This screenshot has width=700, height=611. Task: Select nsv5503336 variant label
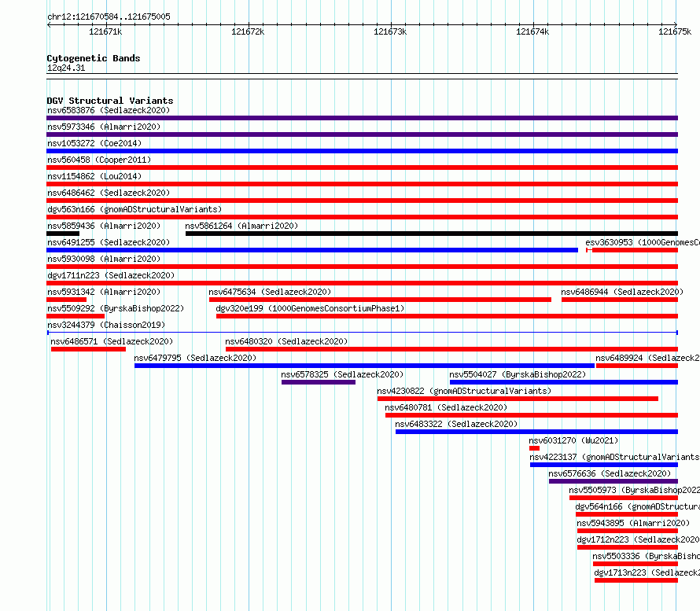point(646,556)
